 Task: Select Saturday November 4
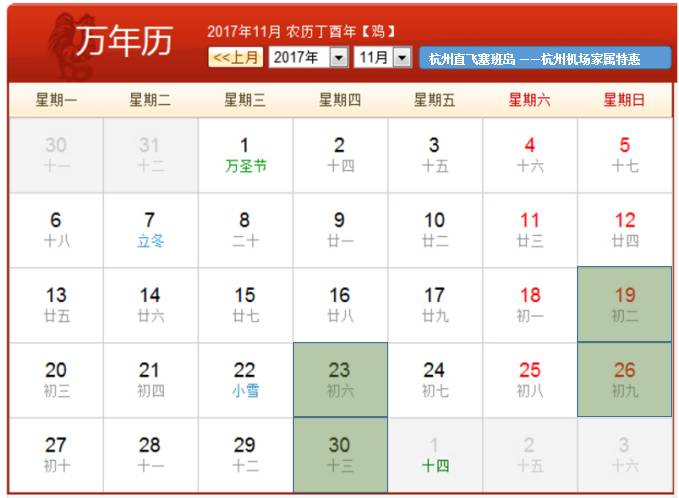coord(530,155)
